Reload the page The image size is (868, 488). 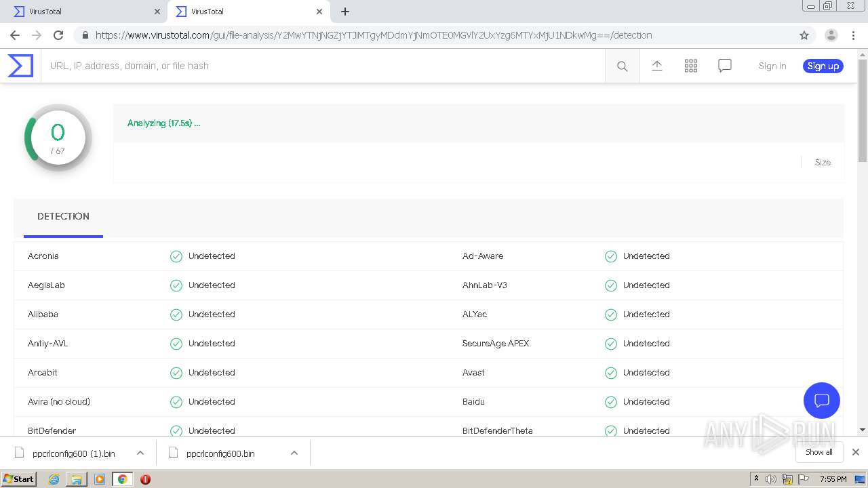coord(58,35)
